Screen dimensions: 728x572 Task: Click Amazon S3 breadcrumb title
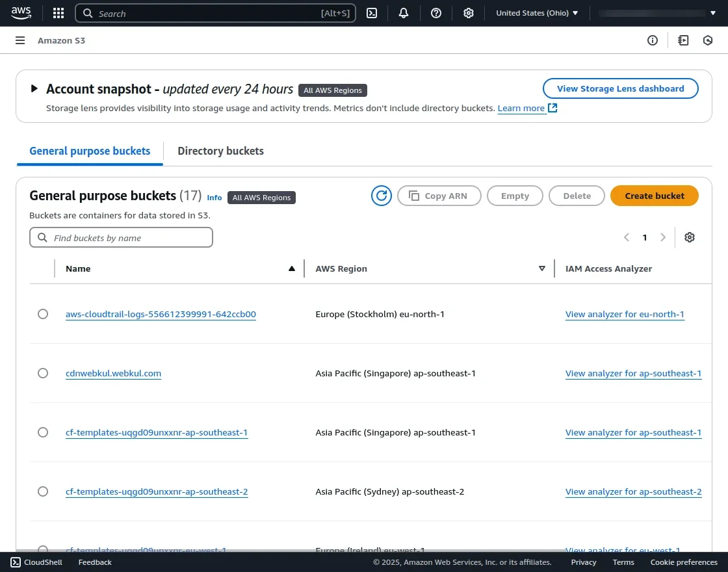pos(61,40)
